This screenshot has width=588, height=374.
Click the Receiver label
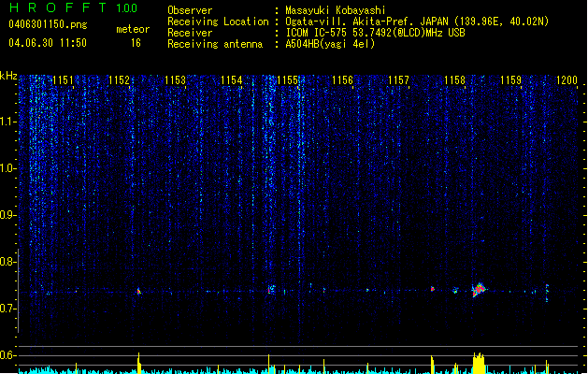pyautogui.click(x=190, y=33)
